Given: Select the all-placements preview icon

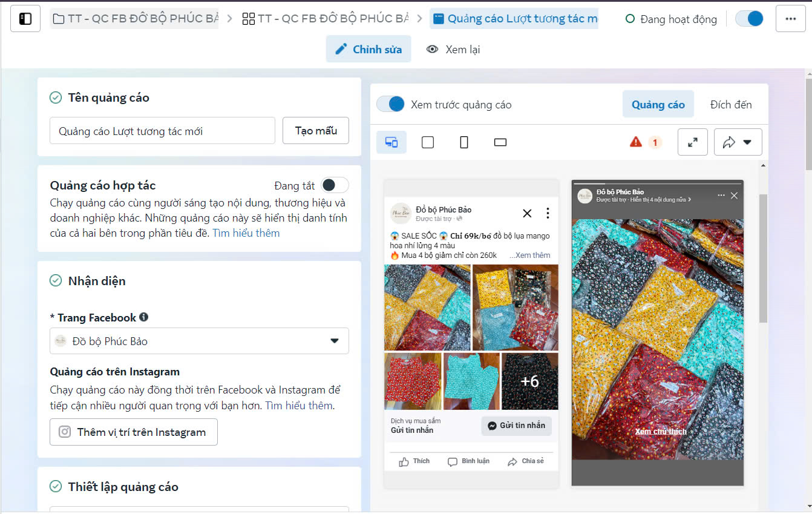Looking at the screenshot, I should tap(391, 142).
